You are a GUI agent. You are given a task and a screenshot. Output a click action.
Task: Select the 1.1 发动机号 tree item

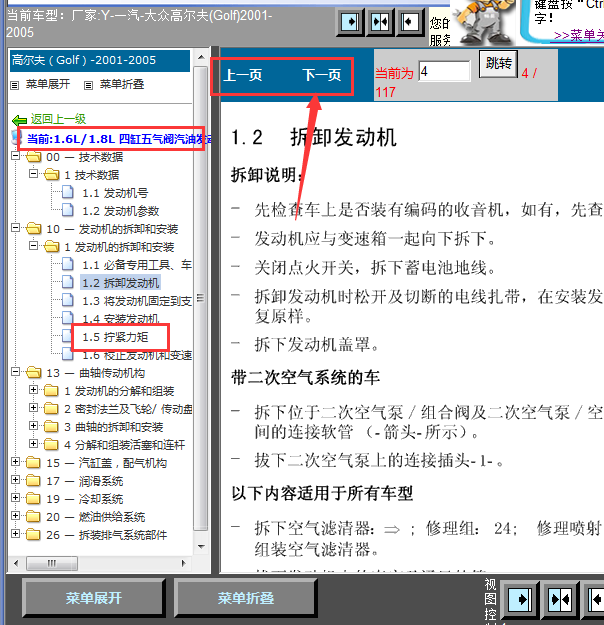(x=115, y=193)
